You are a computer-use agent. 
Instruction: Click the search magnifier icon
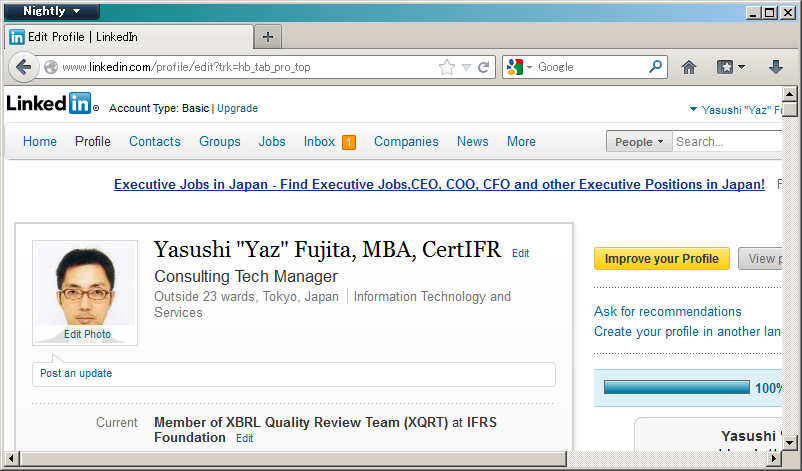(x=655, y=66)
